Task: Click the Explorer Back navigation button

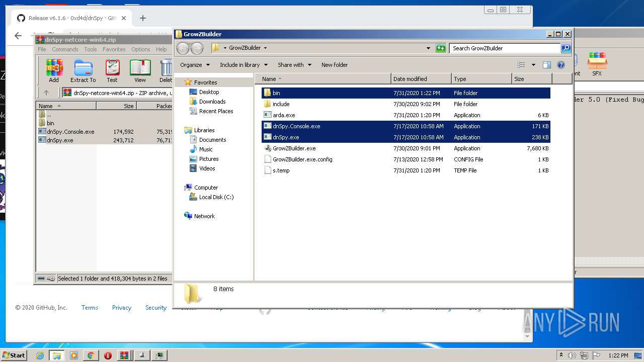Action: click(183, 48)
